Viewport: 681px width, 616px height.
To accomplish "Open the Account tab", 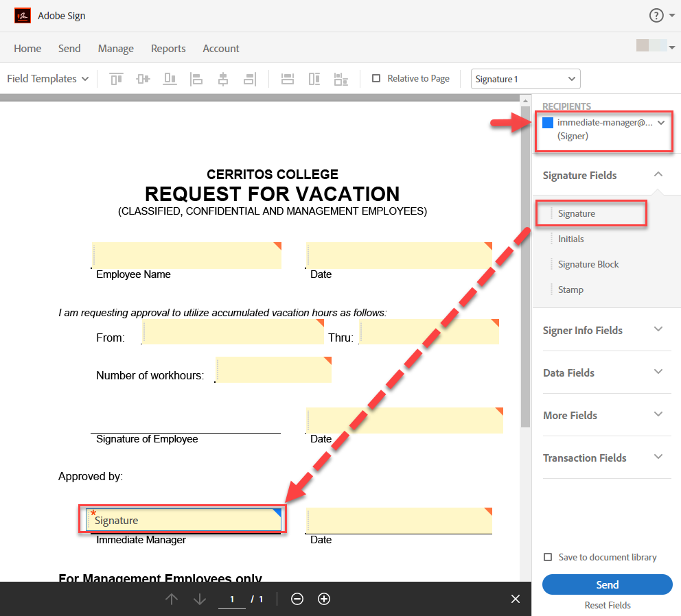I will pos(221,48).
